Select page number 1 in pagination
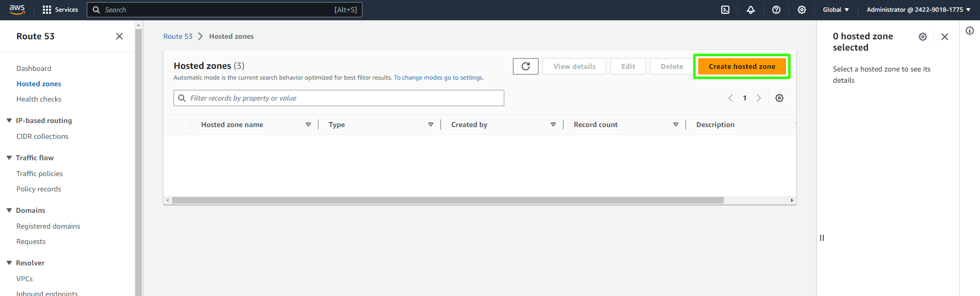Image resolution: width=980 pixels, height=296 pixels. coord(745,98)
